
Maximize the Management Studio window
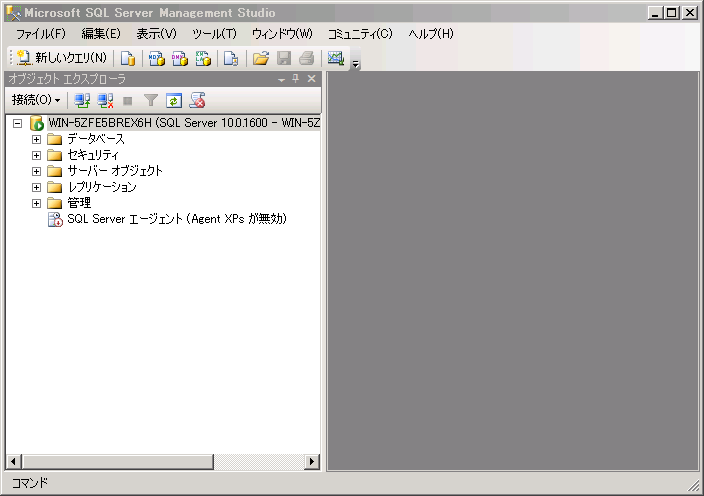click(x=672, y=13)
